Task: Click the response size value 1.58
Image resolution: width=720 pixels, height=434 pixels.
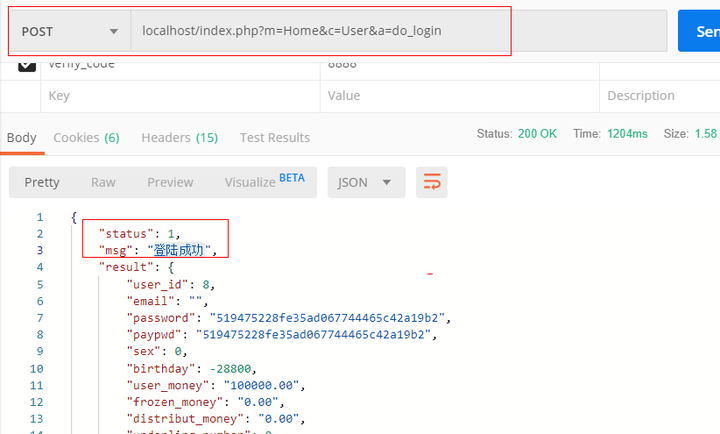Action: 706,134
